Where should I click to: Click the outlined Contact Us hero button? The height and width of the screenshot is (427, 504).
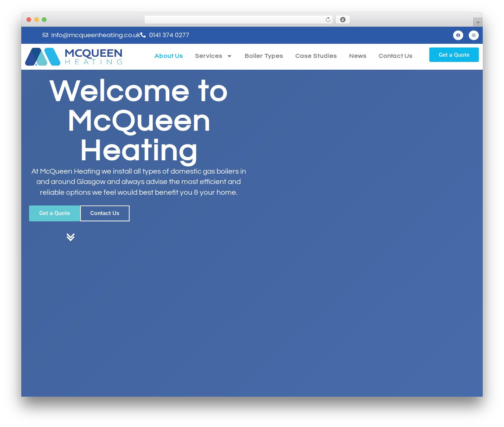tap(105, 213)
